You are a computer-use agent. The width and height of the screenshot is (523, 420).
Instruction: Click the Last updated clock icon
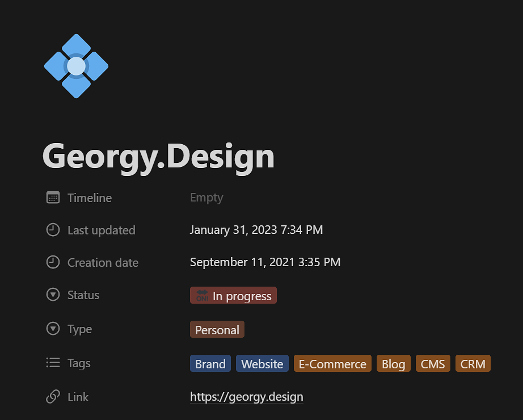click(53, 230)
